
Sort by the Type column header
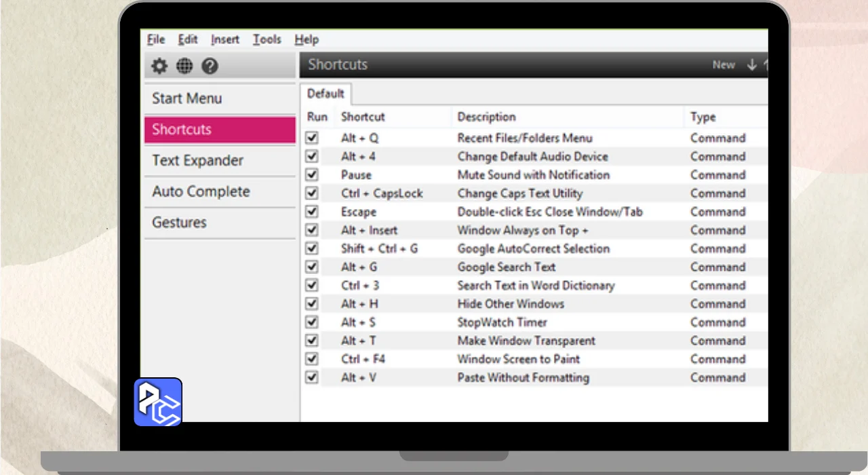703,117
